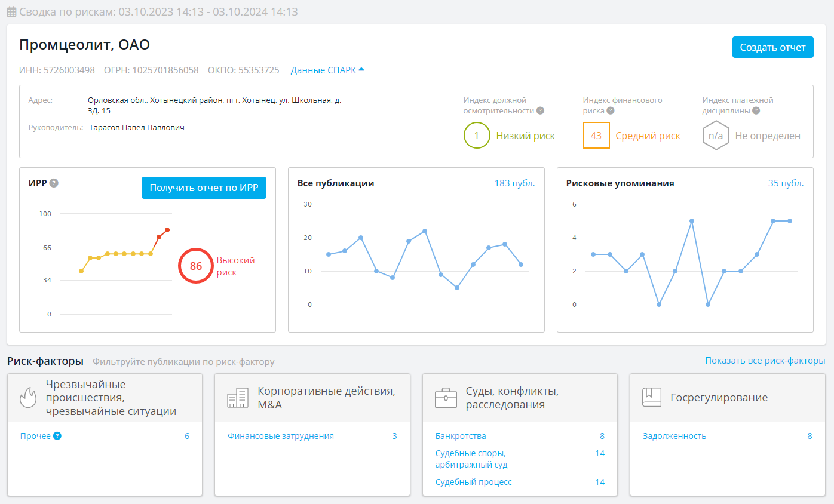Viewport: 834px width, 504px height.
Task: Open Показать все риск-факторы link
Action: (765, 361)
